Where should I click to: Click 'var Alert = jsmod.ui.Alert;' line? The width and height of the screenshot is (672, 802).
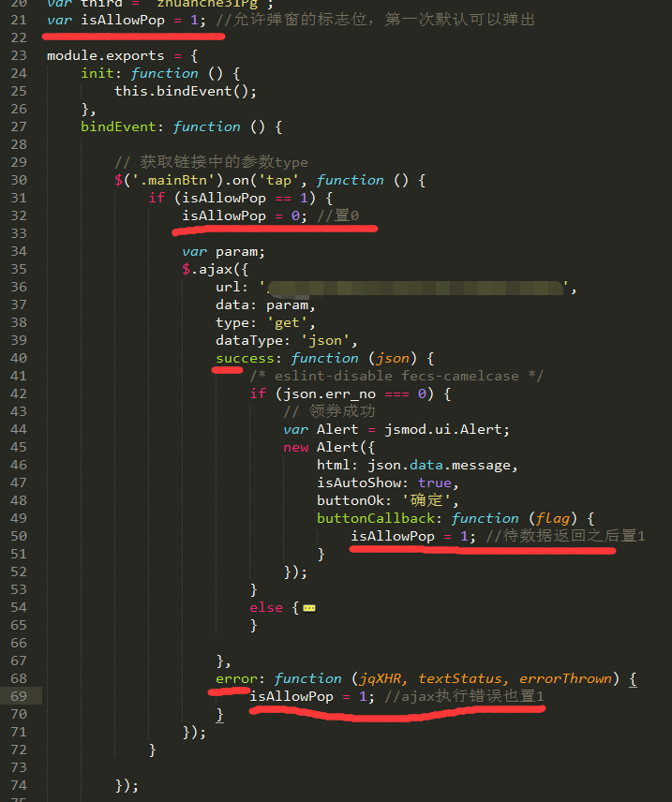[396, 429]
